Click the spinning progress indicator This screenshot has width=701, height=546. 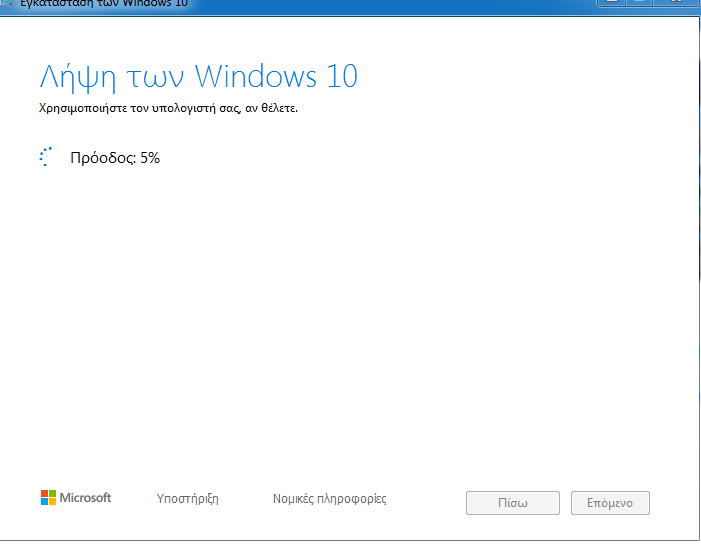46,157
